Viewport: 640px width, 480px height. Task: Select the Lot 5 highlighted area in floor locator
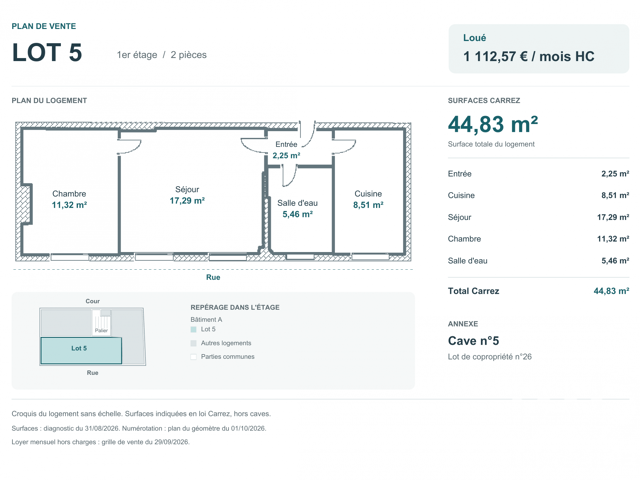pyautogui.click(x=81, y=350)
